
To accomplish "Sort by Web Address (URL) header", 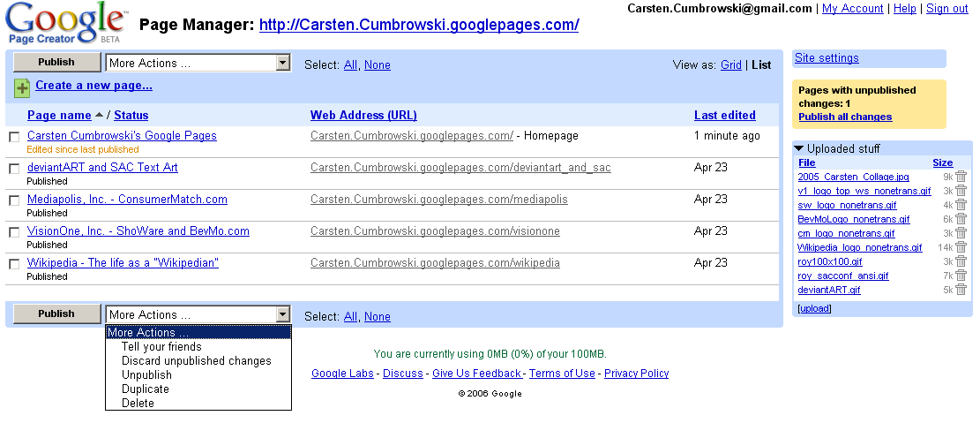I will pyautogui.click(x=363, y=115).
